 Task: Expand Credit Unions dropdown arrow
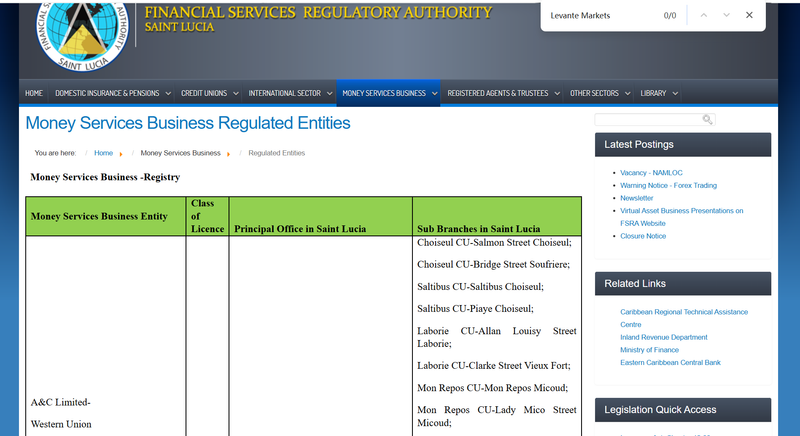click(x=236, y=93)
